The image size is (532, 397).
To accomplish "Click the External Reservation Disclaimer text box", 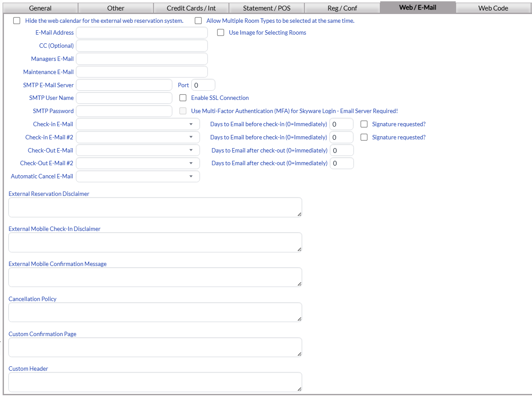I will click(155, 207).
